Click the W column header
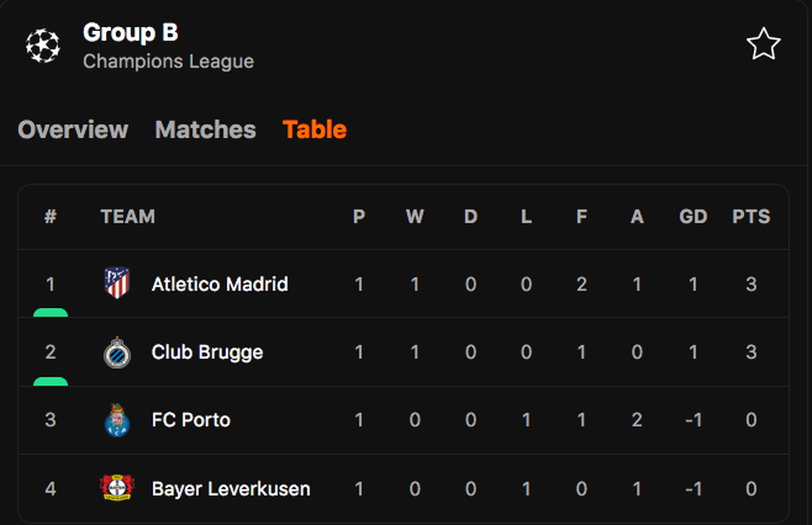Screen dimensions: 812x525 click(415, 216)
